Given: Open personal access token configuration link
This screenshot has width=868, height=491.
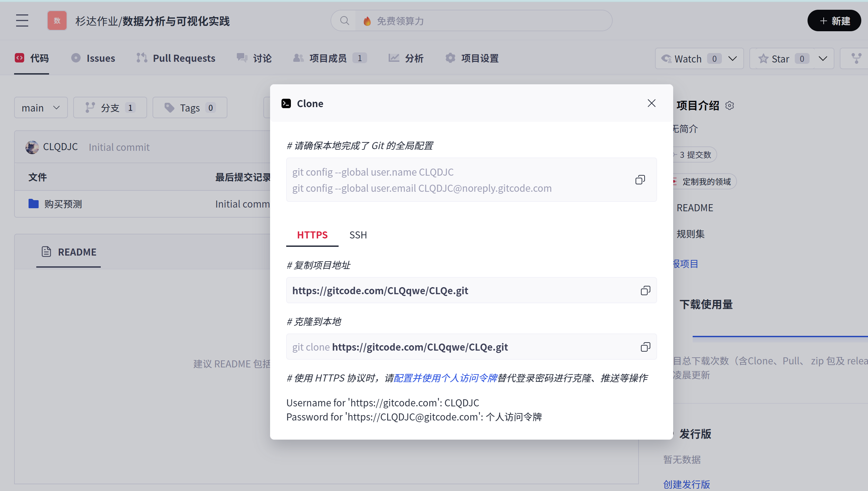Looking at the screenshot, I should click(445, 378).
